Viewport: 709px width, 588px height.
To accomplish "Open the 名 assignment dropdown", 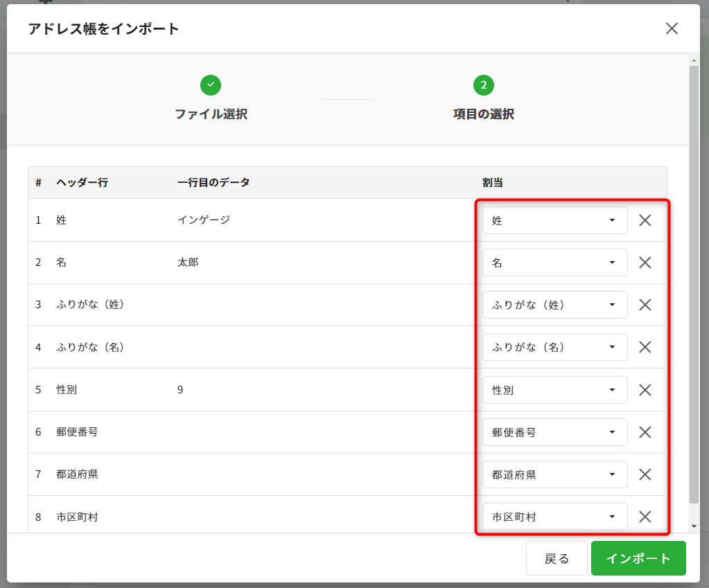I will (554, 262).
